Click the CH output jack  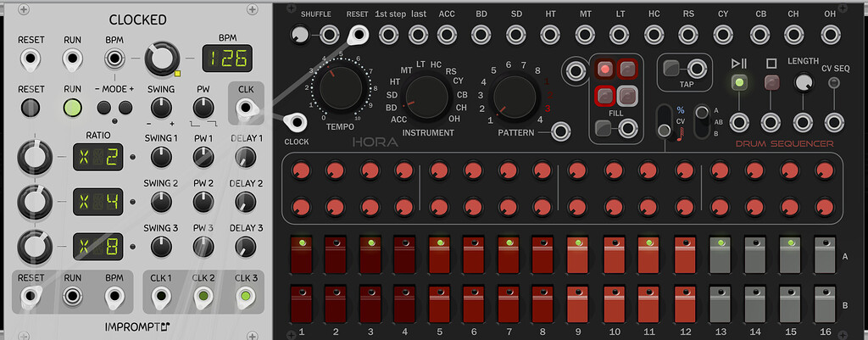tap(793, 35)
